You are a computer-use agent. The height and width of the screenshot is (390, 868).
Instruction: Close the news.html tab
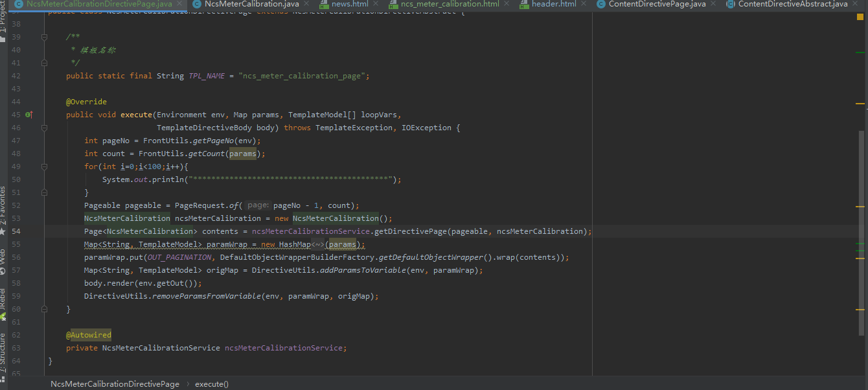tap(378, 5)
